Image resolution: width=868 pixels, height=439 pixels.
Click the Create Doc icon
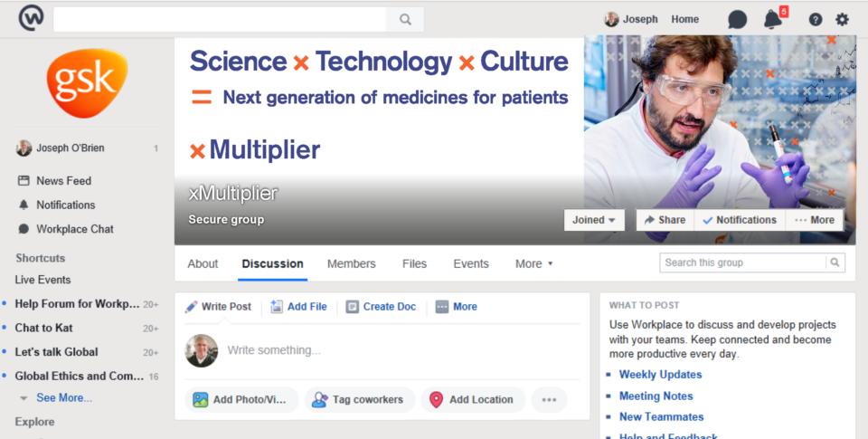coord(352,307)
